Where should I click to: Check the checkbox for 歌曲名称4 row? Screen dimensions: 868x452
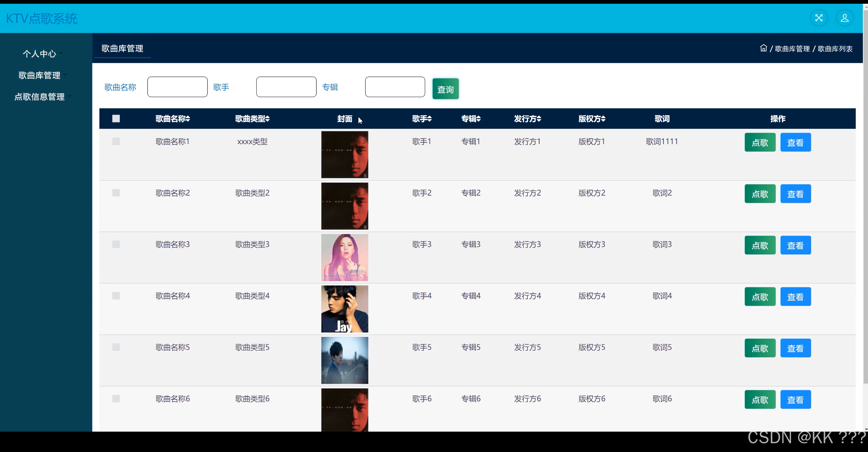116,296
